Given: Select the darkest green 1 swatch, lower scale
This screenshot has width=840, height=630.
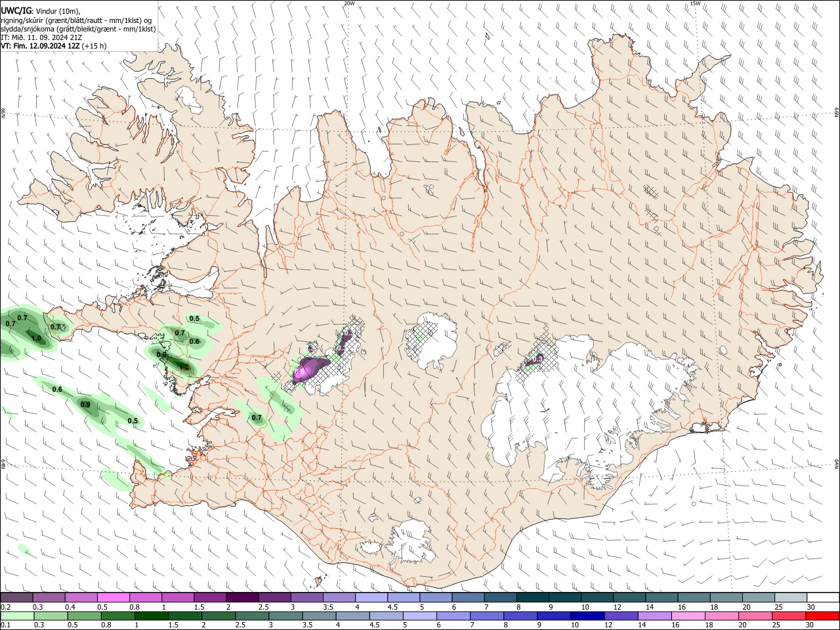Looking at the screenshot, I should pyautogui.click(x=151, y=616).
